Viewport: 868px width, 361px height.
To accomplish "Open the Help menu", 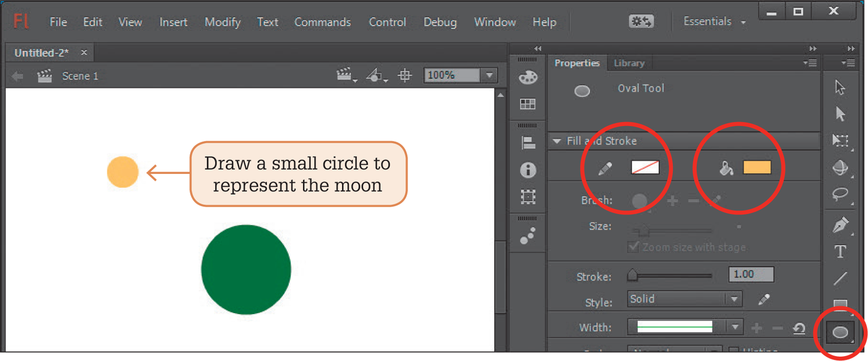I will pyautogui.click(x=544, y=22).
